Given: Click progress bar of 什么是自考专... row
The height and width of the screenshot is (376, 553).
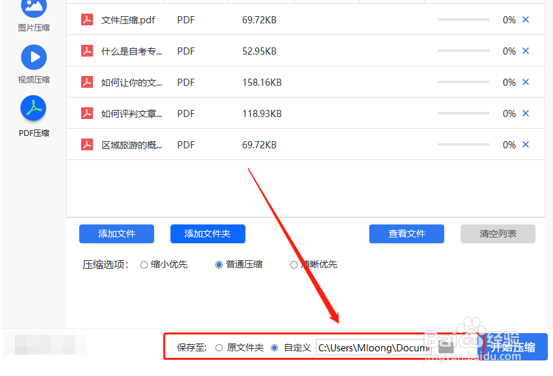Looking at the screenshot, I should click(463, 51).
